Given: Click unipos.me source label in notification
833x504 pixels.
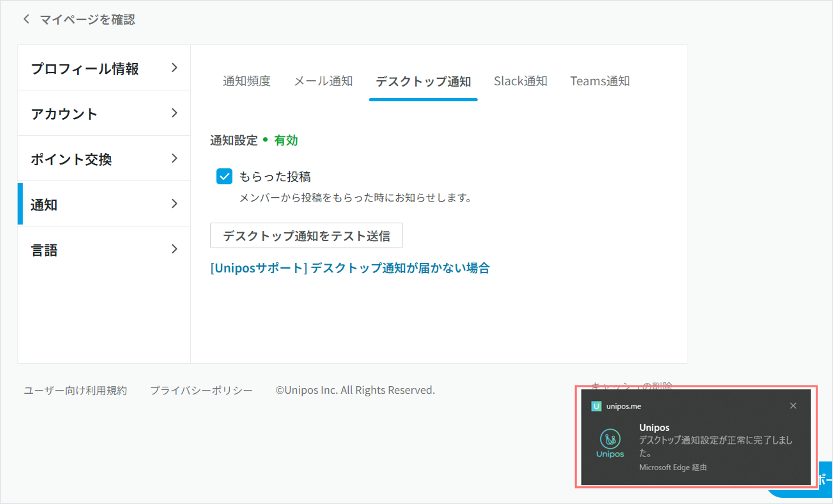Looking at the screenshot, I should (x=623, y=406).
